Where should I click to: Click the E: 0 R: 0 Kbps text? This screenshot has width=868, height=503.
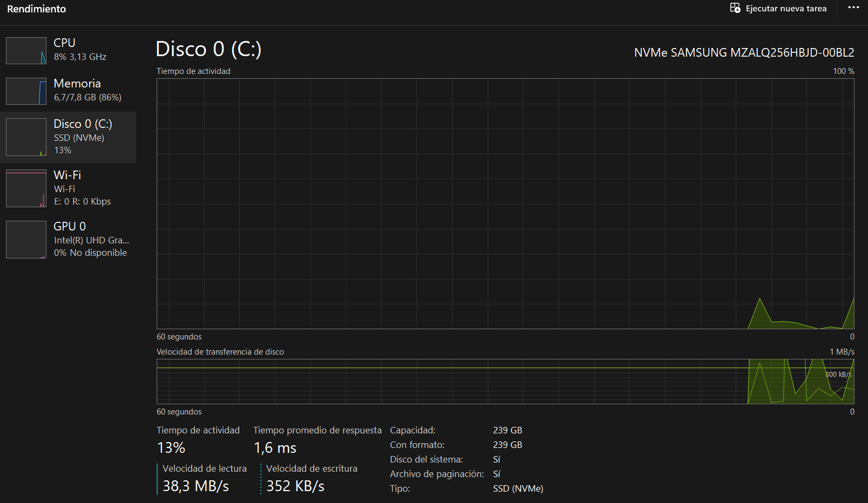click(82, 201)
